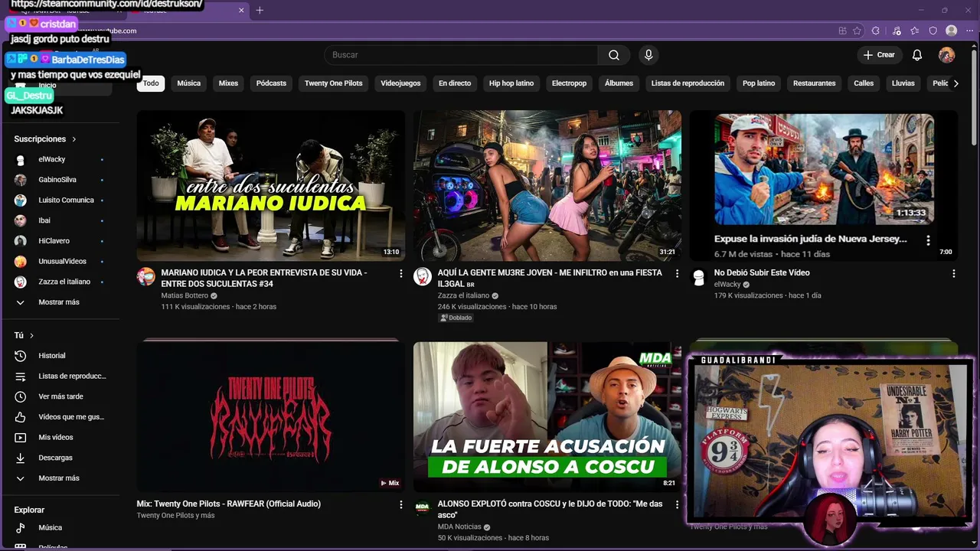The image size is (980, 551).
Task: Open the browser media control icon
Action: point(897,31)
